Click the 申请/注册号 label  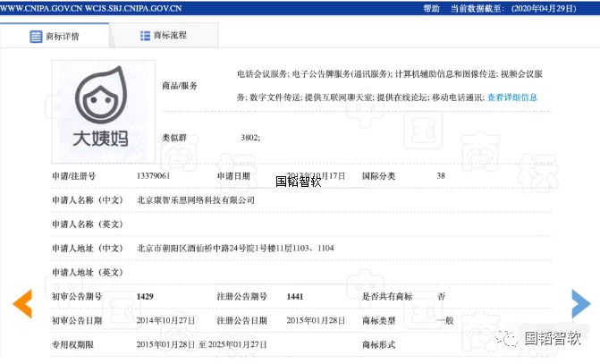[x=74, y=176]
